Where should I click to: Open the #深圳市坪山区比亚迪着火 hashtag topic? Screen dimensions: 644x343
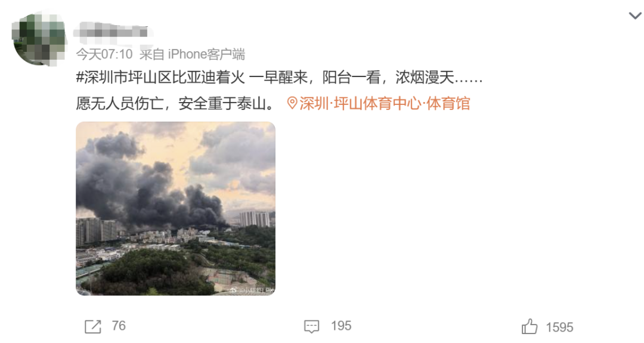(x=160, y=77)
